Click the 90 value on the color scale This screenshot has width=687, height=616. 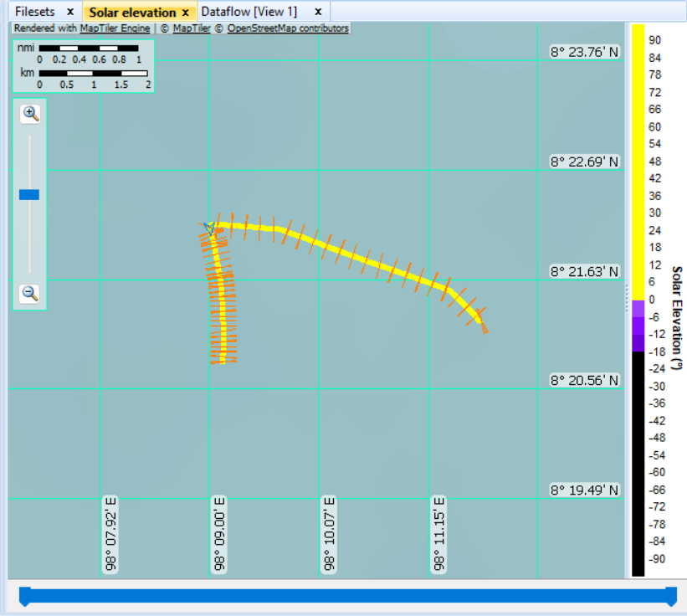point(654,40)
